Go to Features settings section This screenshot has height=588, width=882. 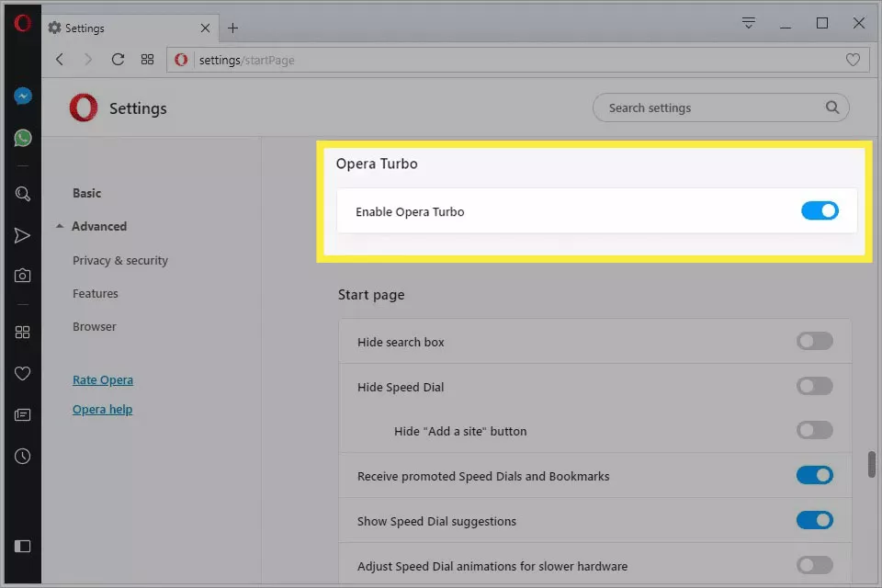point(96,294)
